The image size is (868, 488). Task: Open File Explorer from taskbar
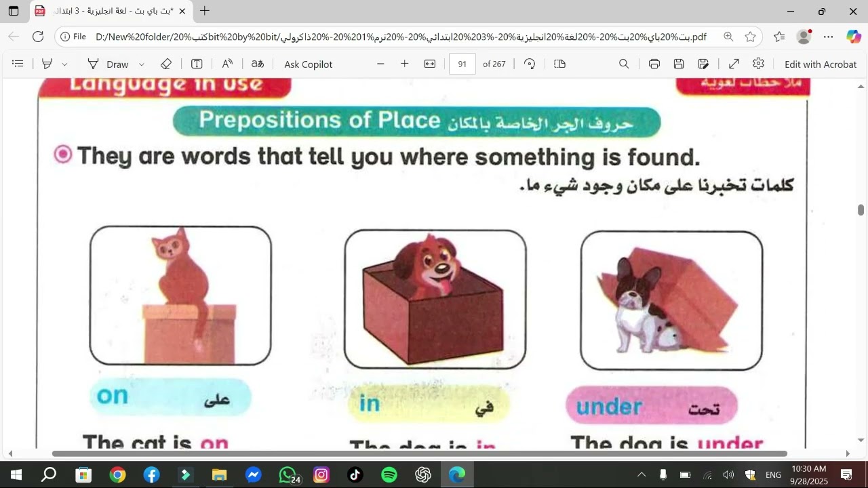(x=219, y=474)
